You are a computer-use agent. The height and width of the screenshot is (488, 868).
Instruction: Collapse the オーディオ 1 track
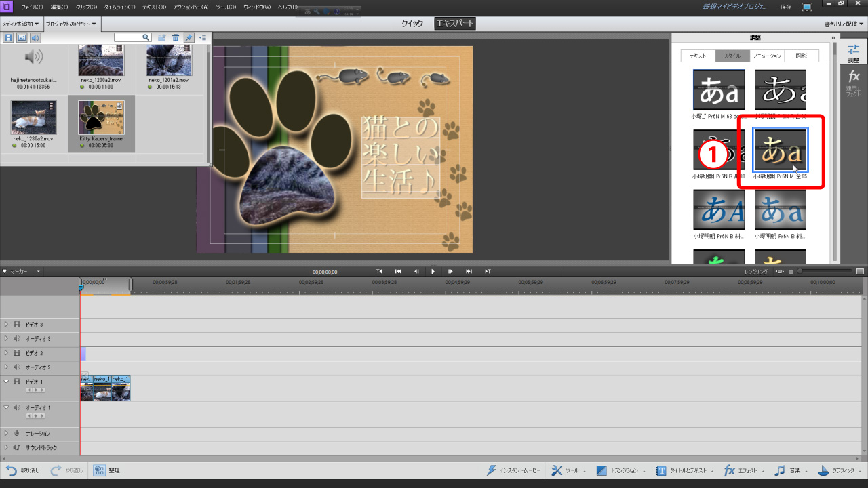7,407
